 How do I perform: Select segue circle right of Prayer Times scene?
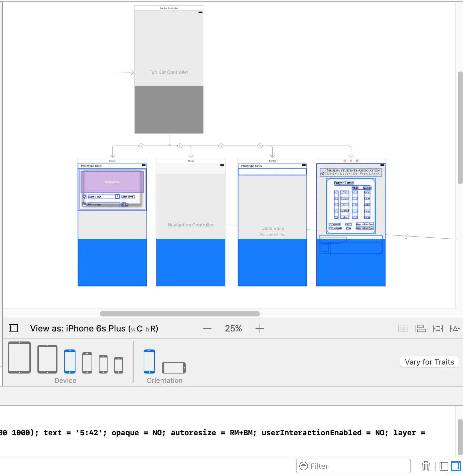(x=406, y=236)
